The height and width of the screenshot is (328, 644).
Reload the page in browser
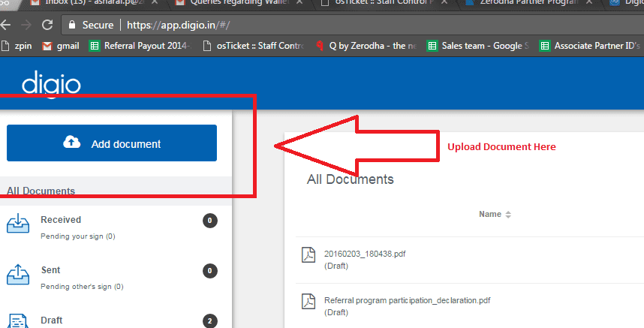tap(47, 25)
